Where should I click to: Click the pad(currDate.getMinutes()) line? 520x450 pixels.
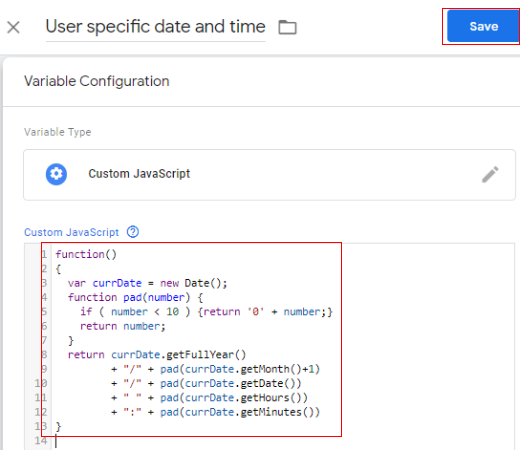tap(215, 412)
